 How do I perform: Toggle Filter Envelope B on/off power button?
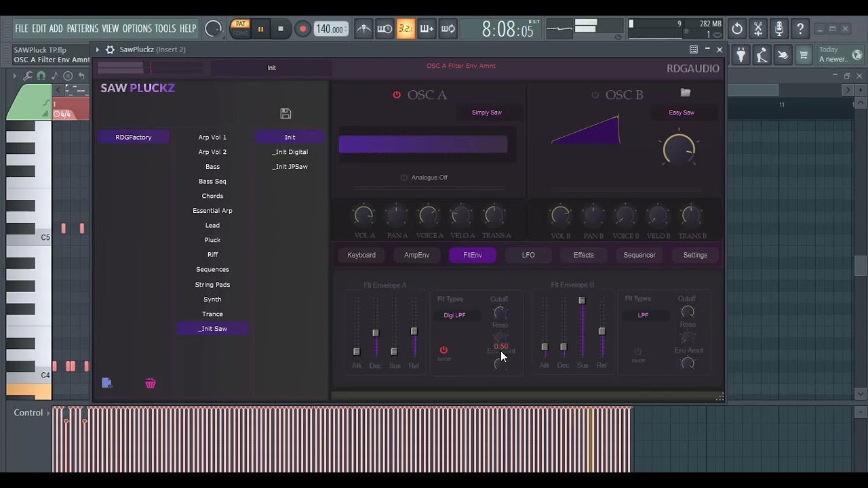click(637, 351)
